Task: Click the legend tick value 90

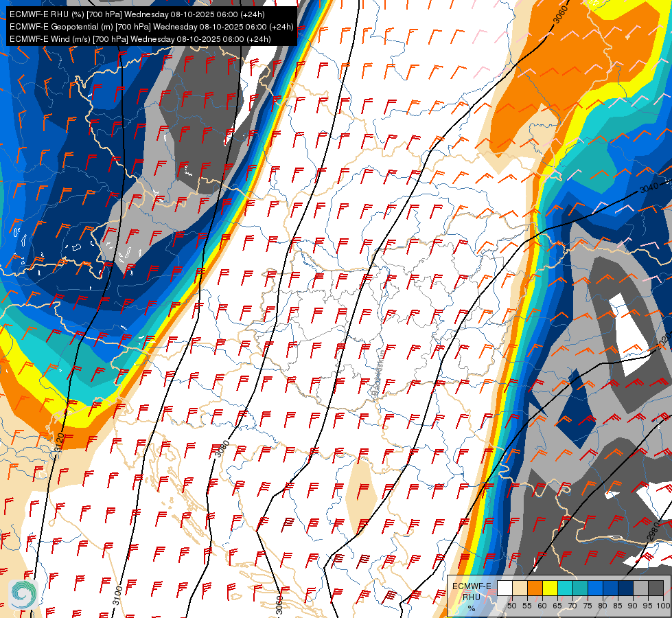Action: [x=633, y=606]
